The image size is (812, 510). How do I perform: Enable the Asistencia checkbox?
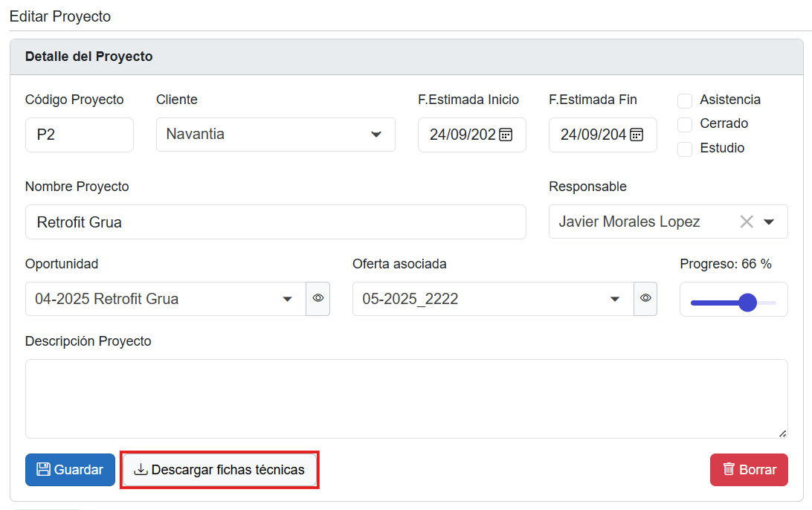tap(685, 100)
